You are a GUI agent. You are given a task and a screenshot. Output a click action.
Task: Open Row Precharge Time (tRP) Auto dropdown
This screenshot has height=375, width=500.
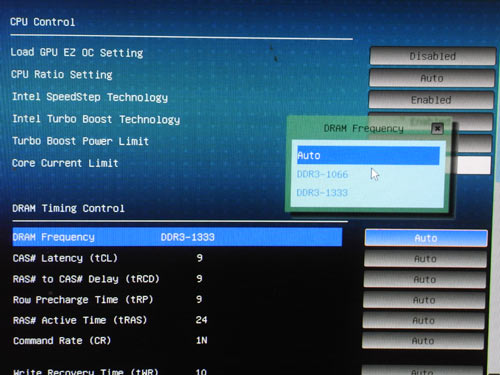(x=424, y=300)
